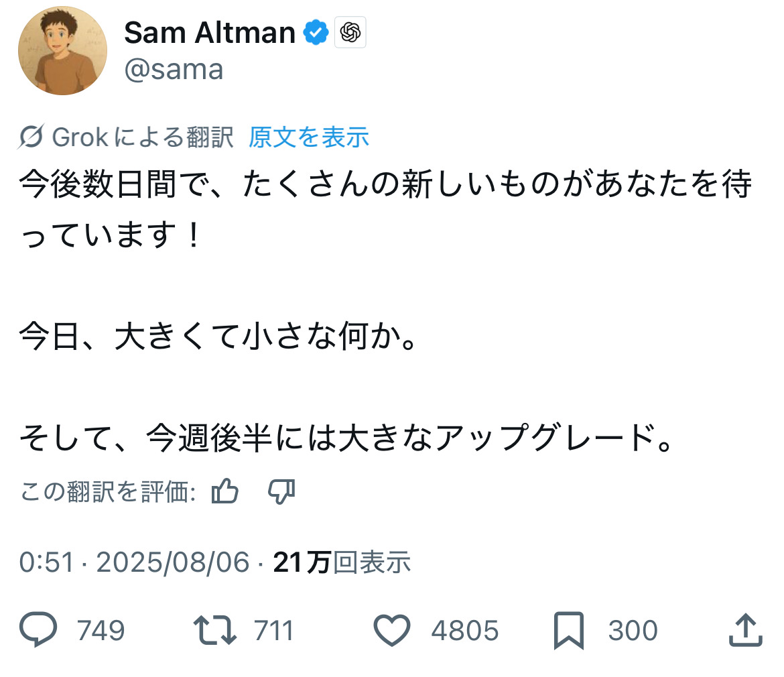Click the Grokによる翻訳 label
Screen dimensions: 784x677
click(x=142, y=137)
